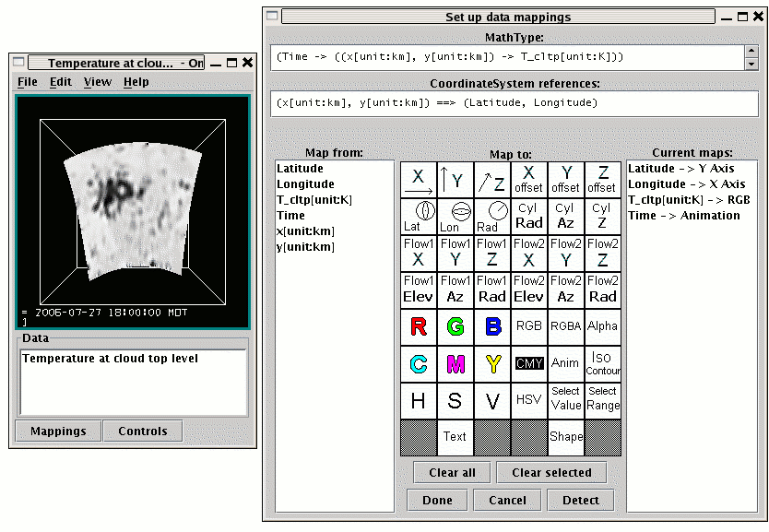Open the View menu
769x532 pixels.
click(98, 82)
